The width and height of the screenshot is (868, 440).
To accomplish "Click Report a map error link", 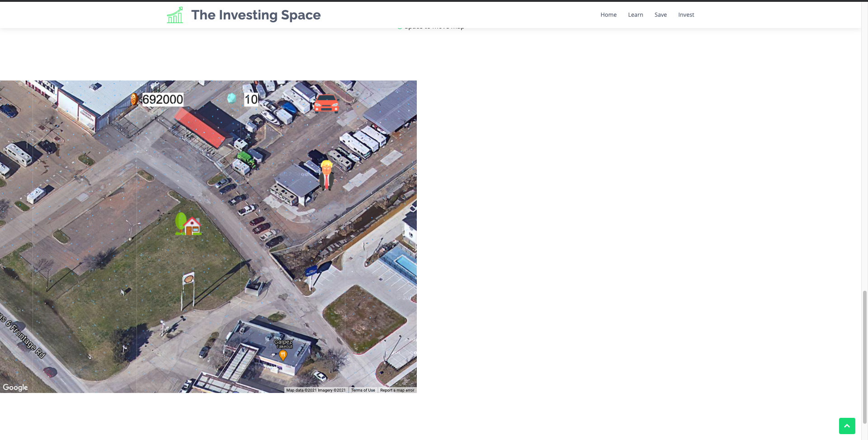I will click(397, 390).
